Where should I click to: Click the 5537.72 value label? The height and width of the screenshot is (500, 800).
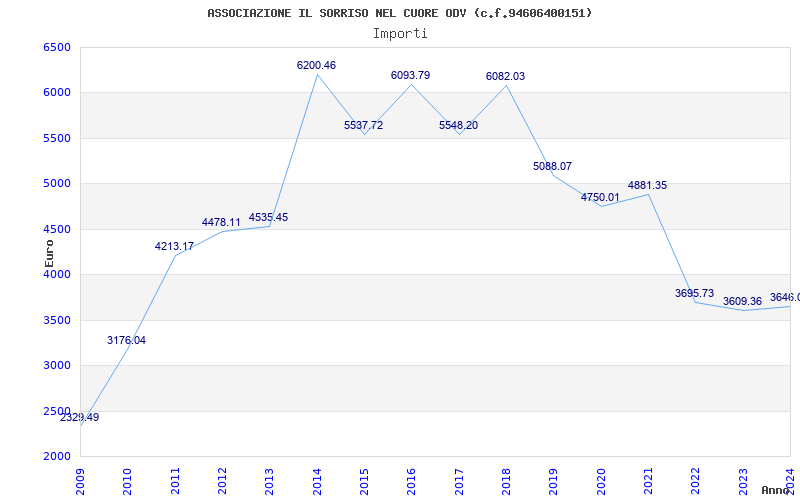[363, 125]
